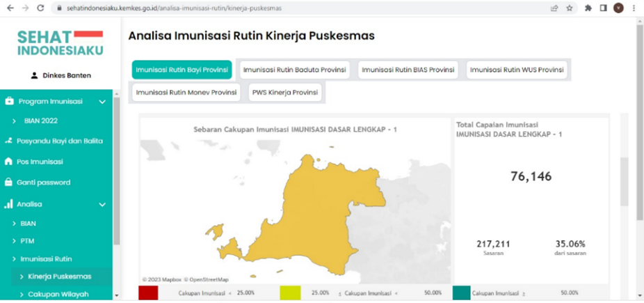Screen dimensions: 644x303
Task: Open the Imunisasi Rutin WUS Provinsi tab
Action: (x=517, y=70)
